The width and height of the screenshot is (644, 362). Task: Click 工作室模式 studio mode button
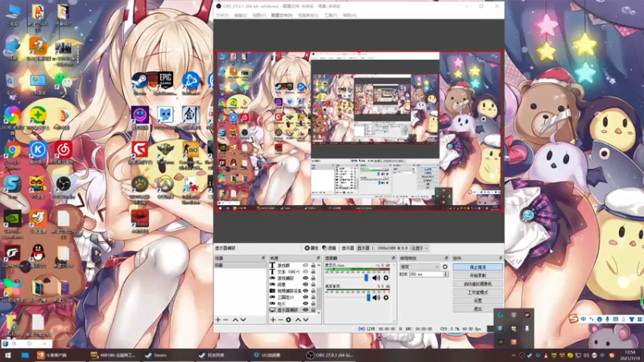click(477, 292)
